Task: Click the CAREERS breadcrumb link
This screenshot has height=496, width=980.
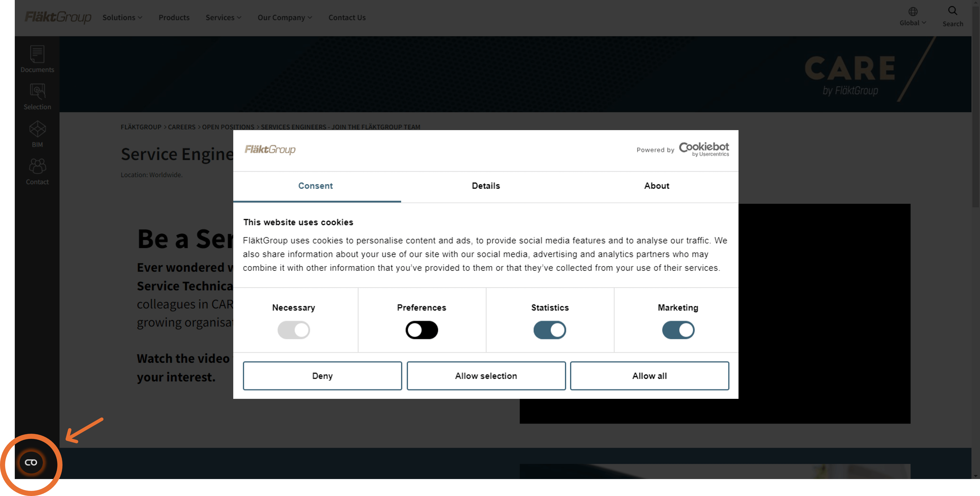Action: click(x=181, y=127)
